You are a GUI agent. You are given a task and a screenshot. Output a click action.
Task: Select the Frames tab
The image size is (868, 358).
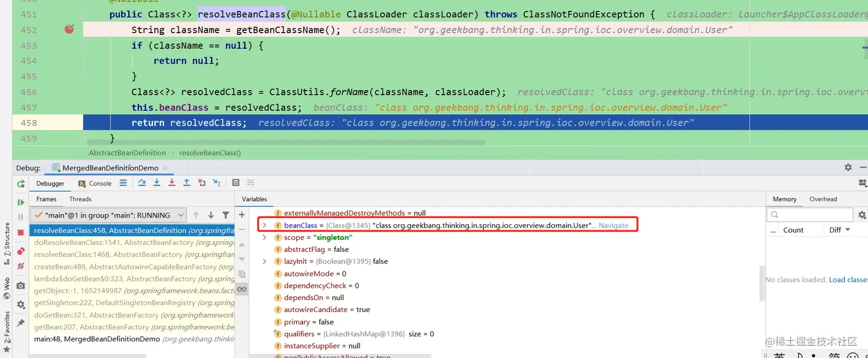click(x=46, y=199)
